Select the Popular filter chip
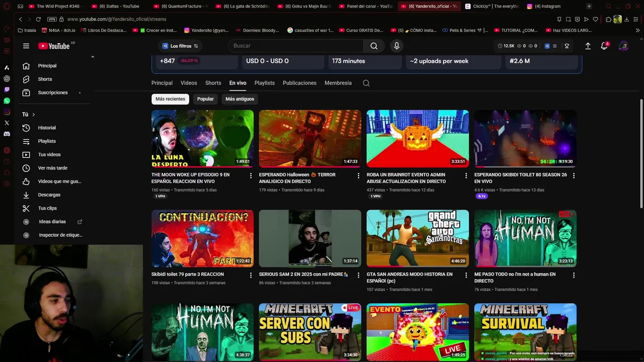The height and width of the screenshot is (362, 644). [205, 99]
